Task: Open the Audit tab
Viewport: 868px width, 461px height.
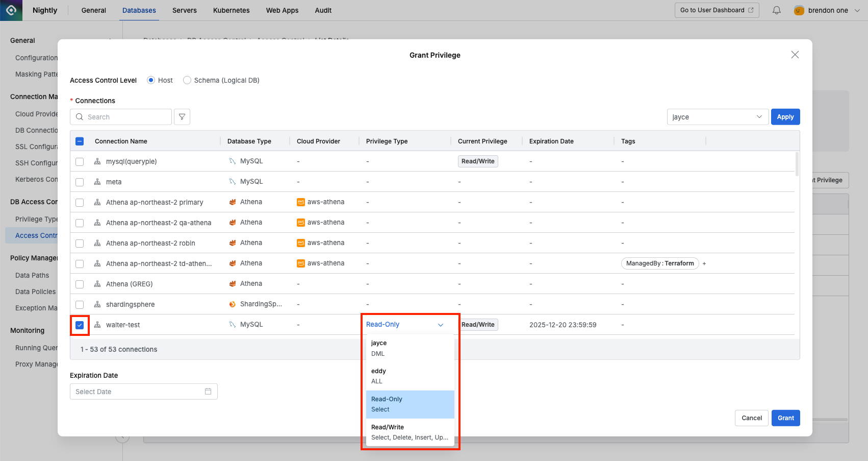Action: coord(323,10)
